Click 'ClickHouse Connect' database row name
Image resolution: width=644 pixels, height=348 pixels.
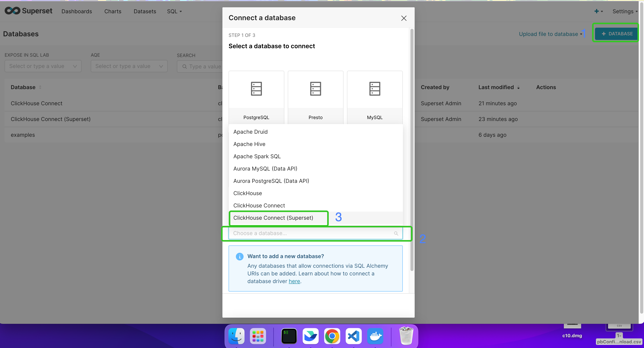37,103
